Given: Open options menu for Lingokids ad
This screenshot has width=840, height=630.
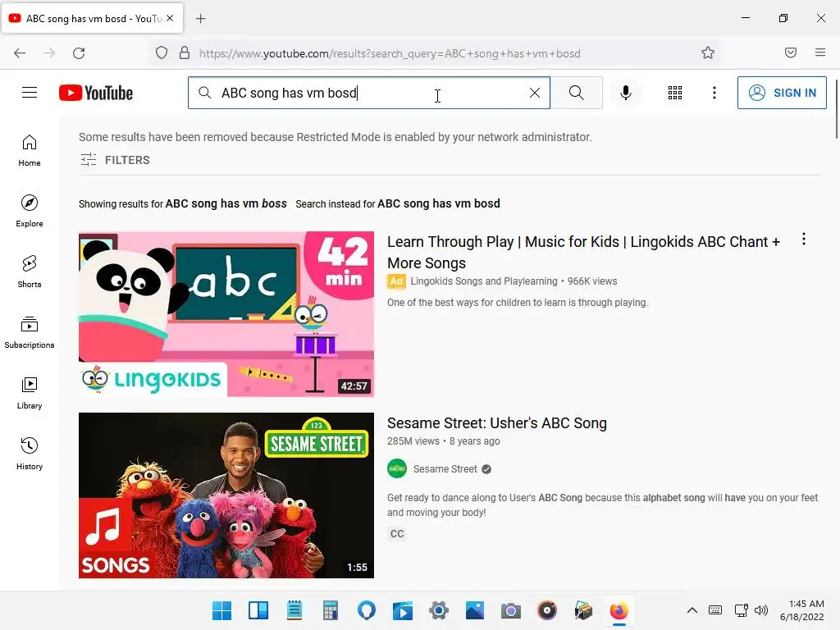Looking at the screenshot, I should 804,239.
